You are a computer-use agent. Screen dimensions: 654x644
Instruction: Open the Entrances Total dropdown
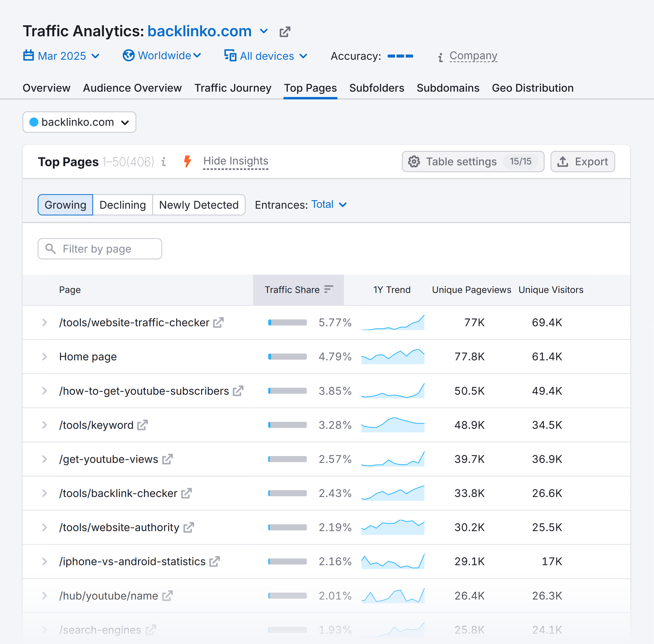(329, 204)
